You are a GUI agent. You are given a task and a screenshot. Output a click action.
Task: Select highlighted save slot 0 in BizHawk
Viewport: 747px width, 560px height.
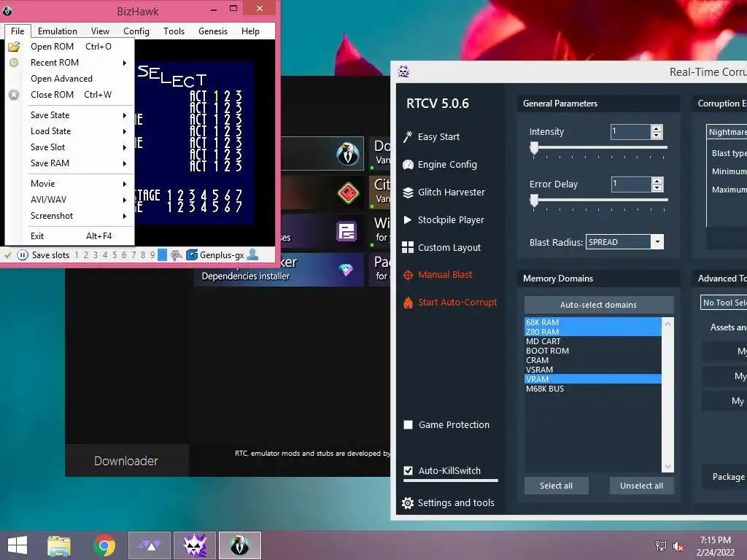pos(162,255)
